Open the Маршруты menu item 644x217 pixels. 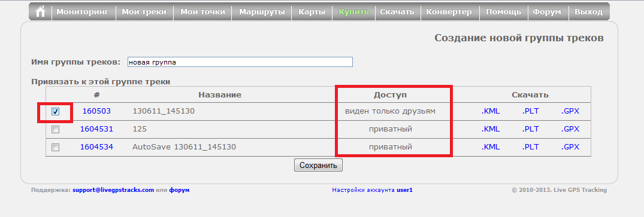point(262,12)
